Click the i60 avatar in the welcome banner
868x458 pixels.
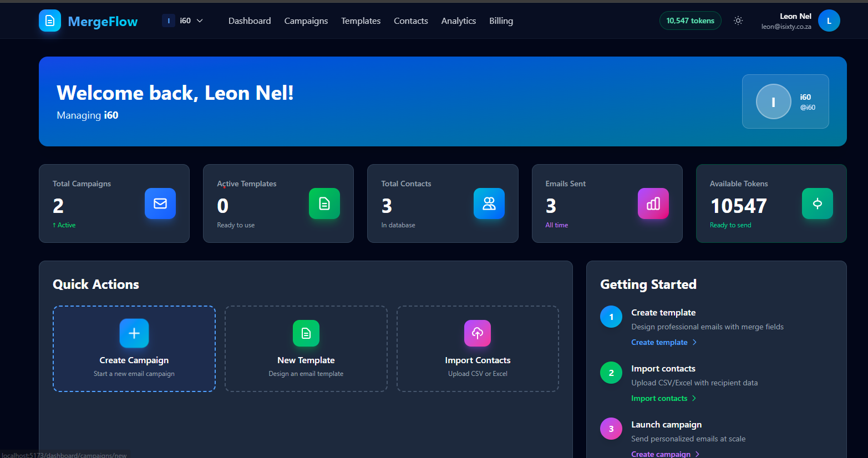(773, 101)
